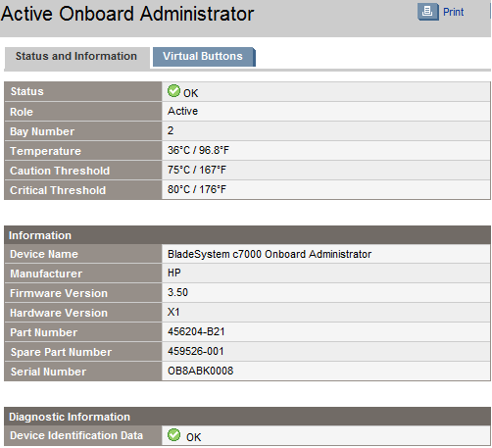Click the Role value Active

[x=182, y=111]
